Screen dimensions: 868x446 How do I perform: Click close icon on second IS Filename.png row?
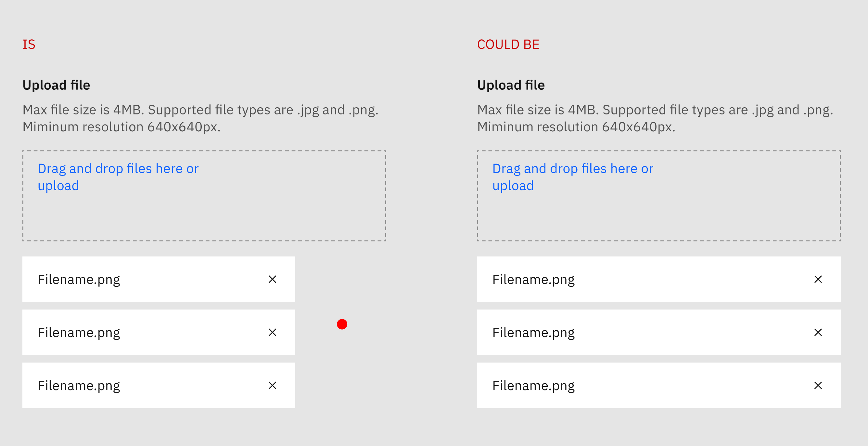pyautogui.click(x=272, y=333)
